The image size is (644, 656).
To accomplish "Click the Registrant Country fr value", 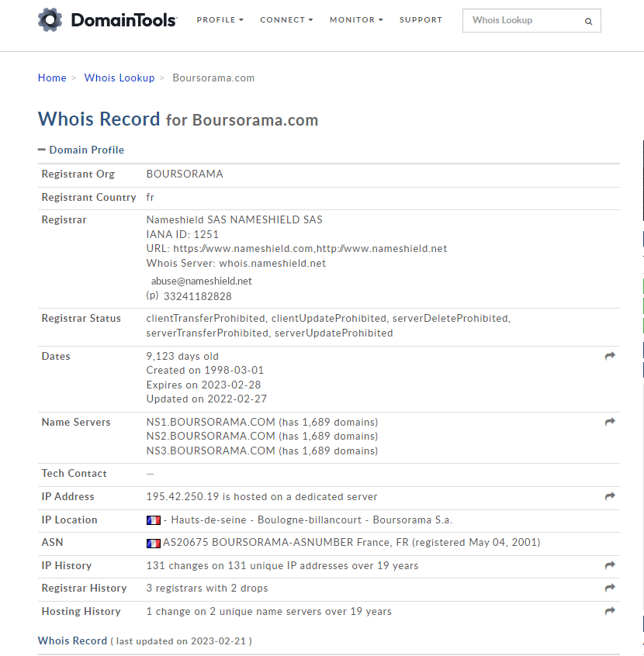I will [150, 197].
